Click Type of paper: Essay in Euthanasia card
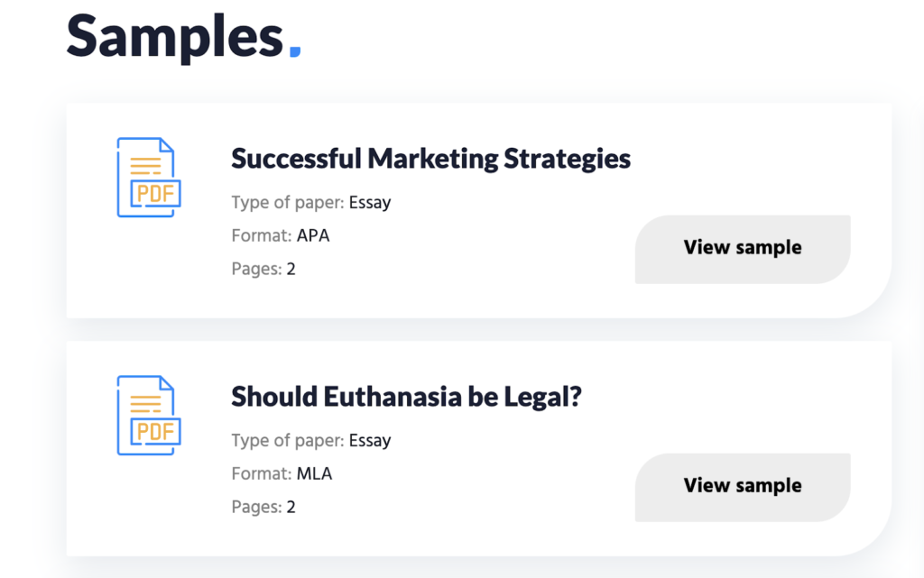The height and width of the screenshot is (578, 924). coord(311,440)
